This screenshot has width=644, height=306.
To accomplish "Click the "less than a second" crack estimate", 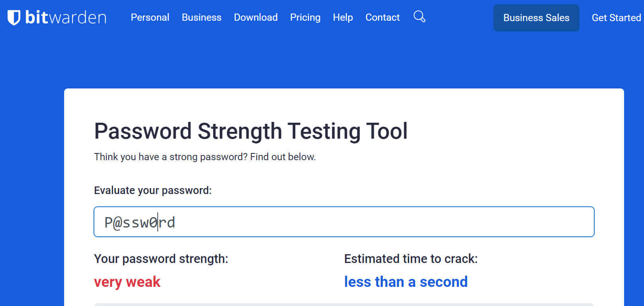I will tap(406, 282).
